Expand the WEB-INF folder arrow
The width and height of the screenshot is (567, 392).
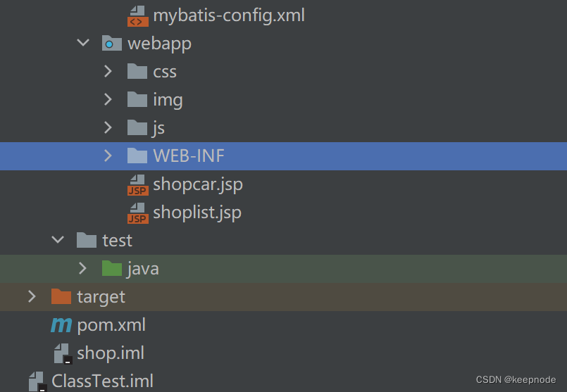coord(108,156)
